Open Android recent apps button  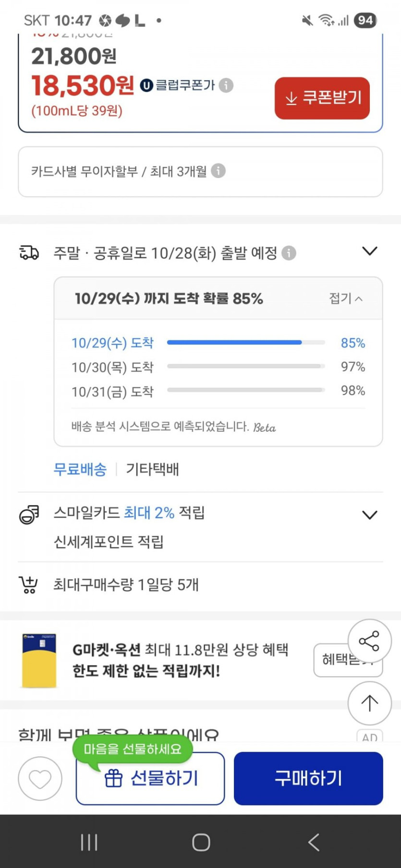click(89, 842)
